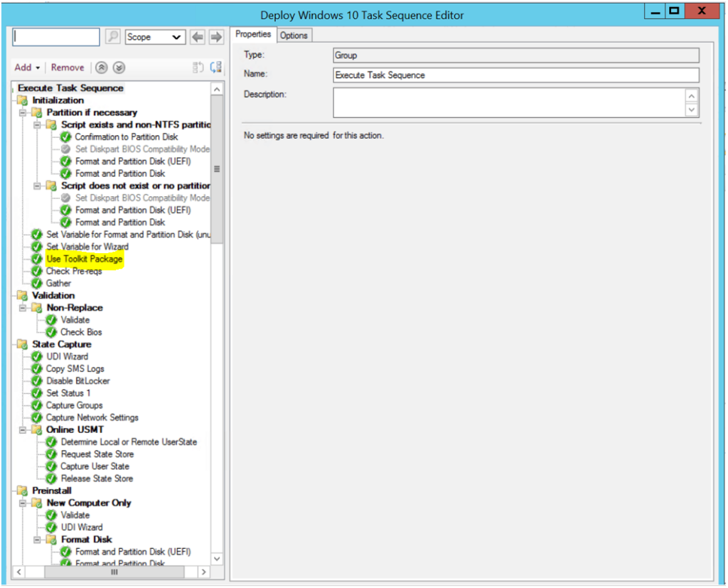The height and width of the screenshot is (588, 728).
Task: Go to previous search result arrow
Action: [198, 37]
